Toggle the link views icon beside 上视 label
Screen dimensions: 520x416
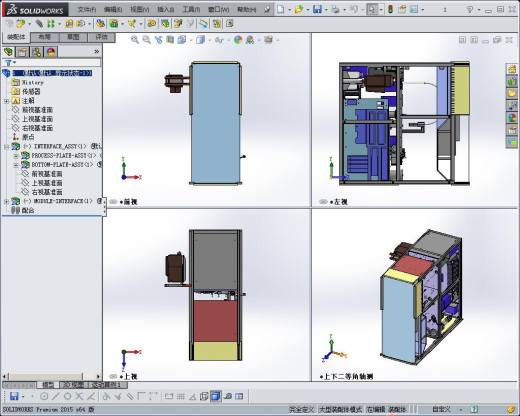[114, 376]
